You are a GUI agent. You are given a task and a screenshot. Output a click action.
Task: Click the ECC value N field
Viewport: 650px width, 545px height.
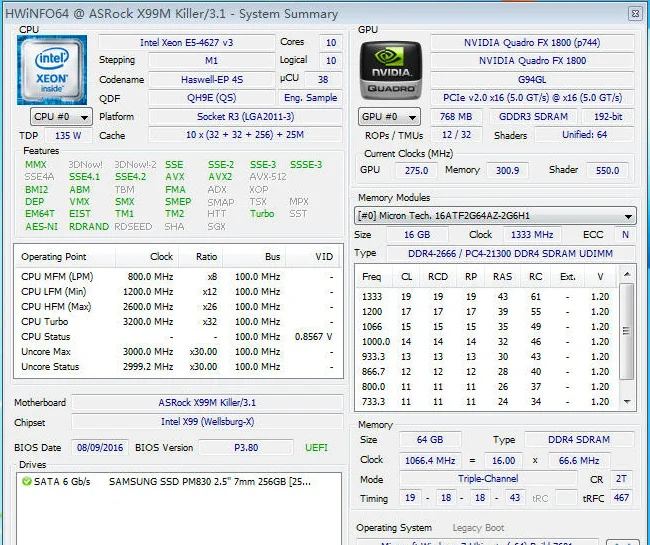(x=625, y=235)
